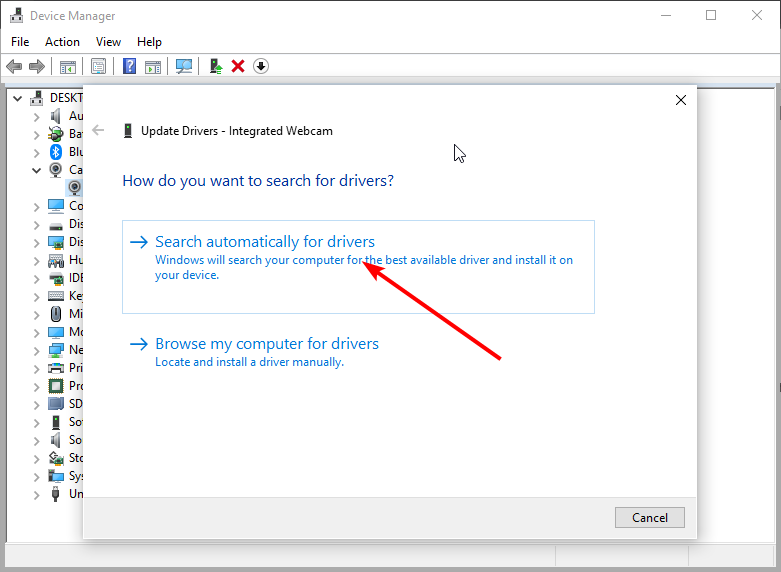This screenshot has width=781, height=572.
Task: Click the Processors chip icon
Action: tap(56, 386)
